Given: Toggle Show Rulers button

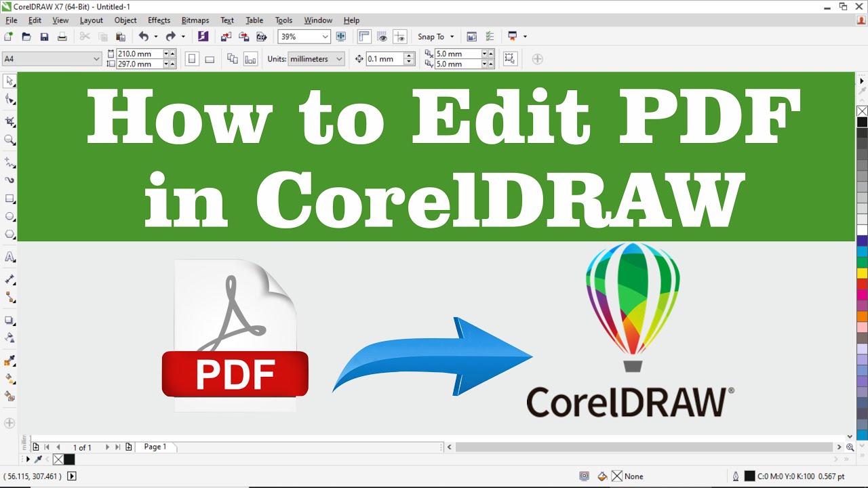Looking at the screenshot, I should [364, 37].
